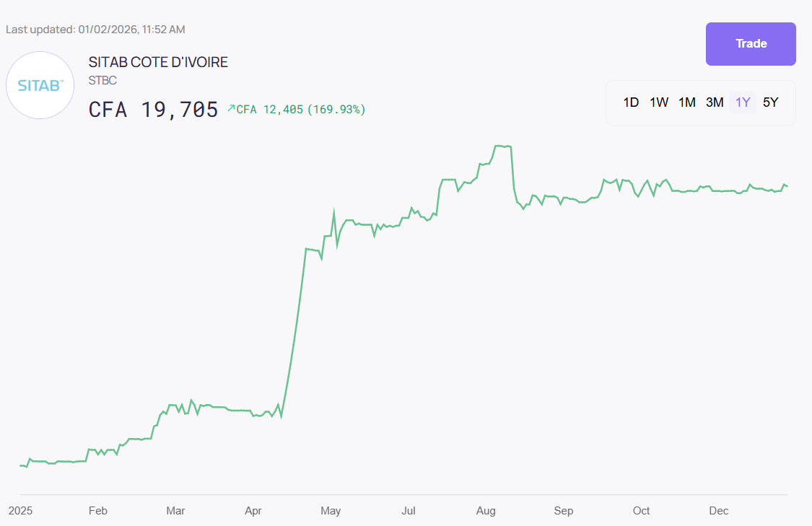This screenshot has width=812, height=526.
Task: Click the 169.93% change figure
Action: click(x=336, y=110)
